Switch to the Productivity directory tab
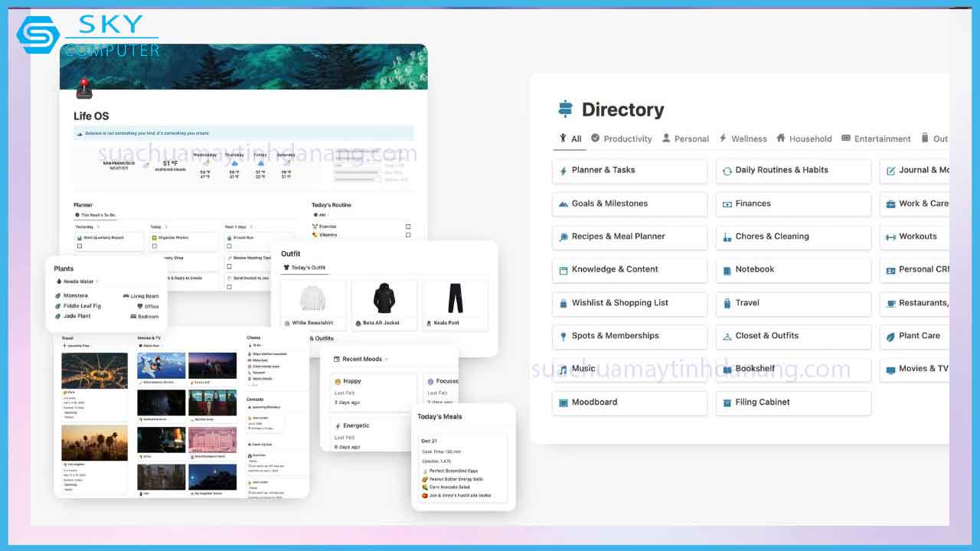This screenshot has height=551, width=980. point(621,139)
